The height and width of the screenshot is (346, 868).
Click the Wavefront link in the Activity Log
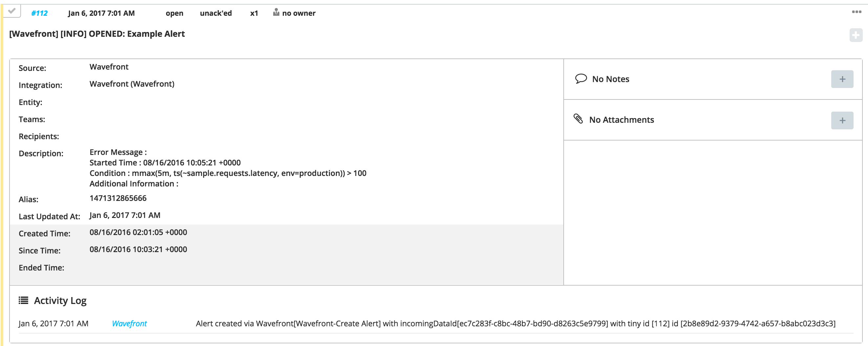pos(130,323)
